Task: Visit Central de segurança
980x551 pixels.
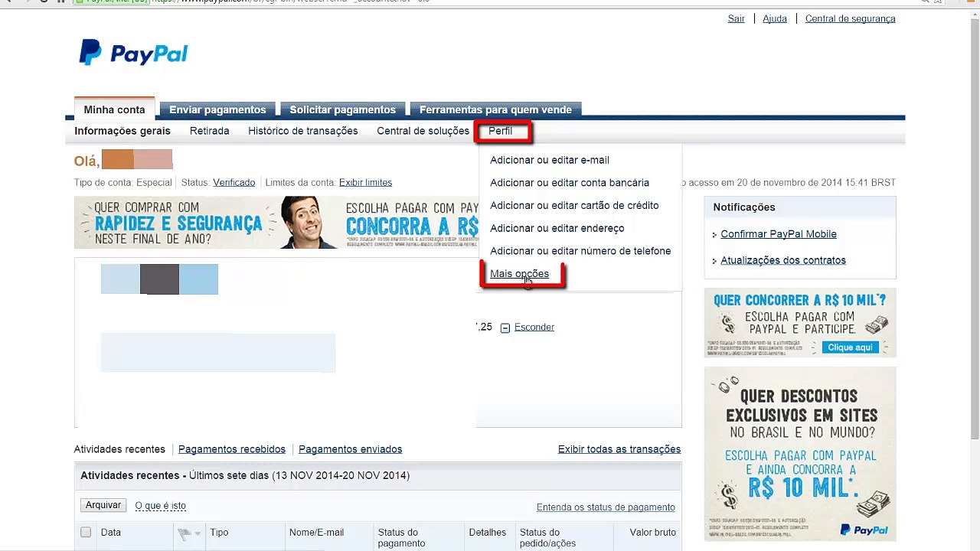Action: pyautogui.click(x=850, y=18)
